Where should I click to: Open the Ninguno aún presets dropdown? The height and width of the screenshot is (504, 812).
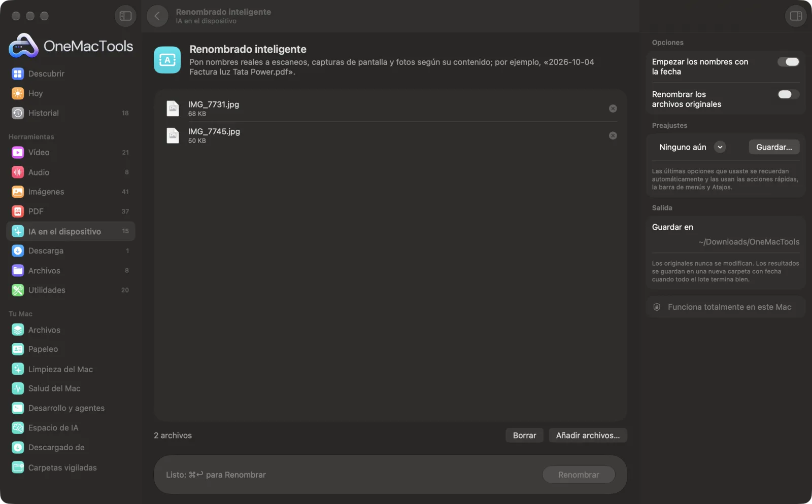point(692,148)
